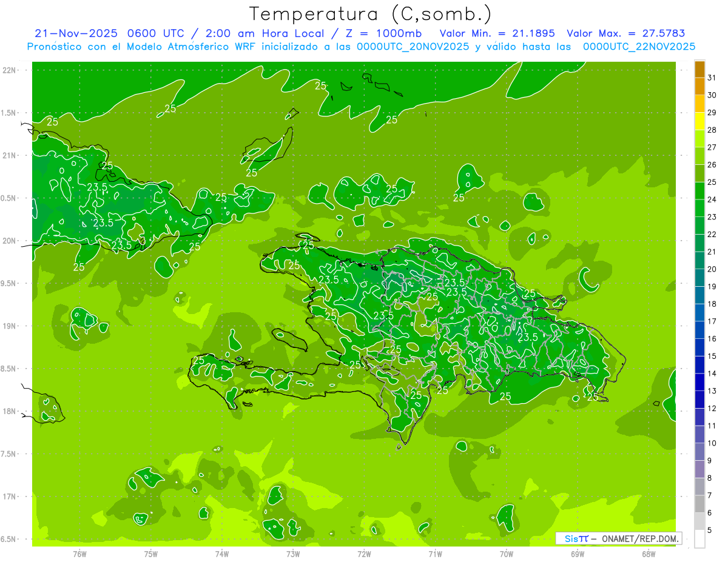Click the "17N" latitude axis label
The image size is (728, 562).
(x=9, y=497)
